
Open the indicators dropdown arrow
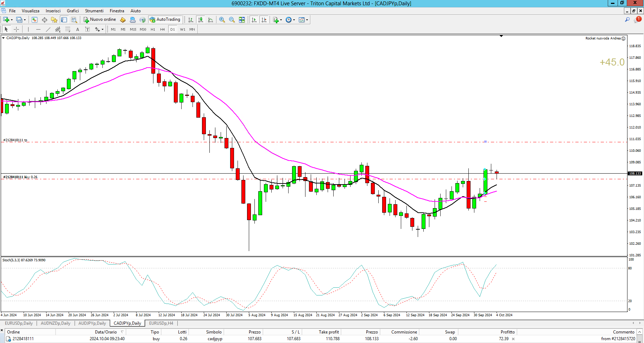click(281, 20)
